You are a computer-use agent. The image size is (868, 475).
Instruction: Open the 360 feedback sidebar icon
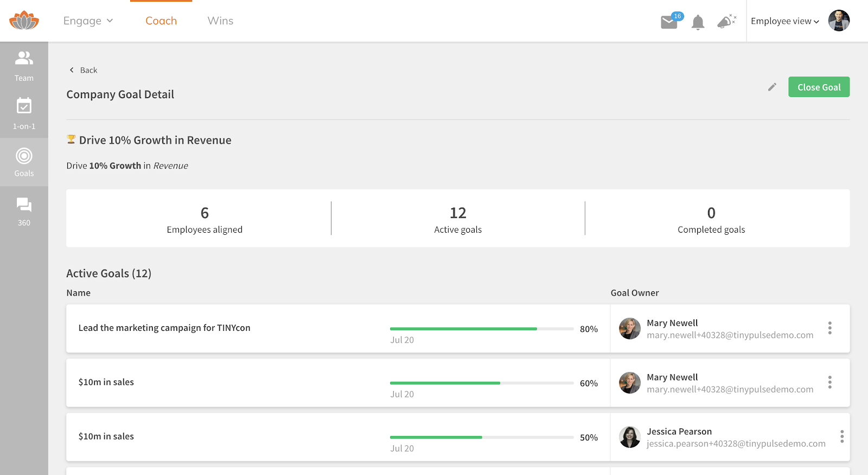click(x=24, y=211)
